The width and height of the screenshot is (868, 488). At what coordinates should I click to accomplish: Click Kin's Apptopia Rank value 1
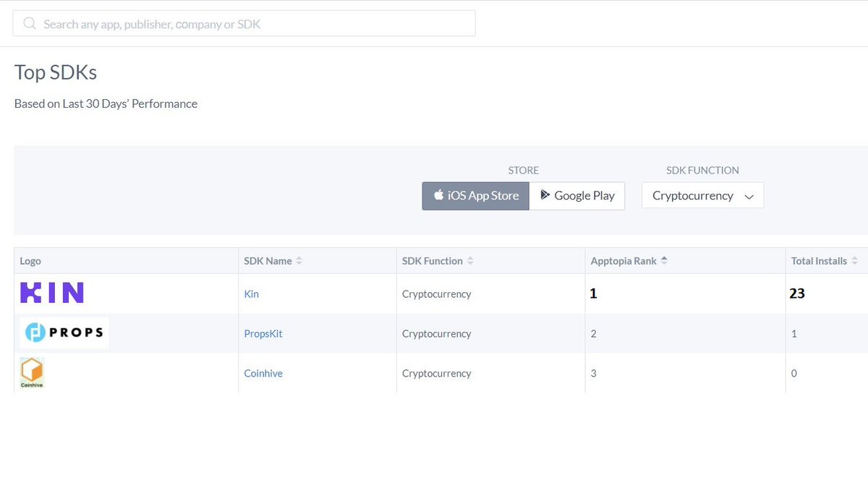pyautogui.click(x=594, y=294)
